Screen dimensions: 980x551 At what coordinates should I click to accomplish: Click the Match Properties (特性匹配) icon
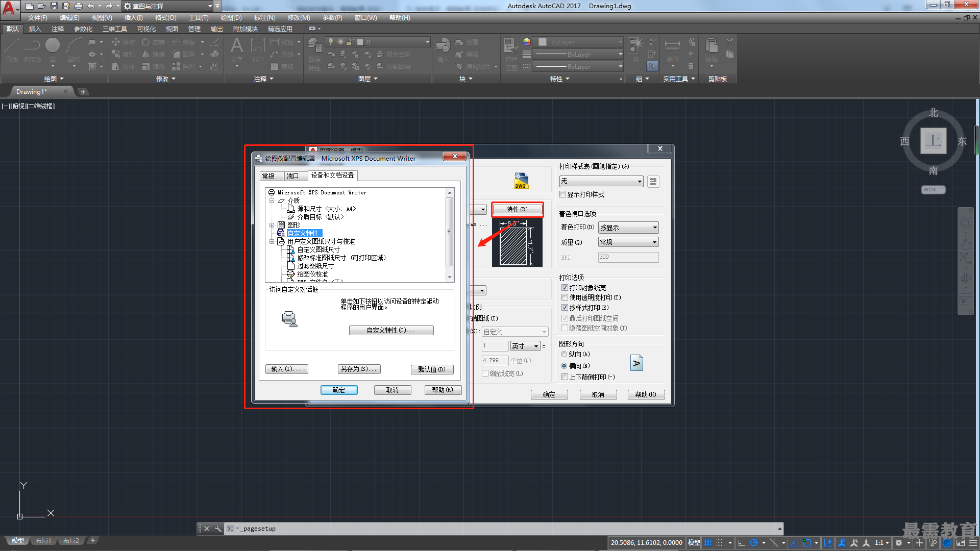click(511, 54)
